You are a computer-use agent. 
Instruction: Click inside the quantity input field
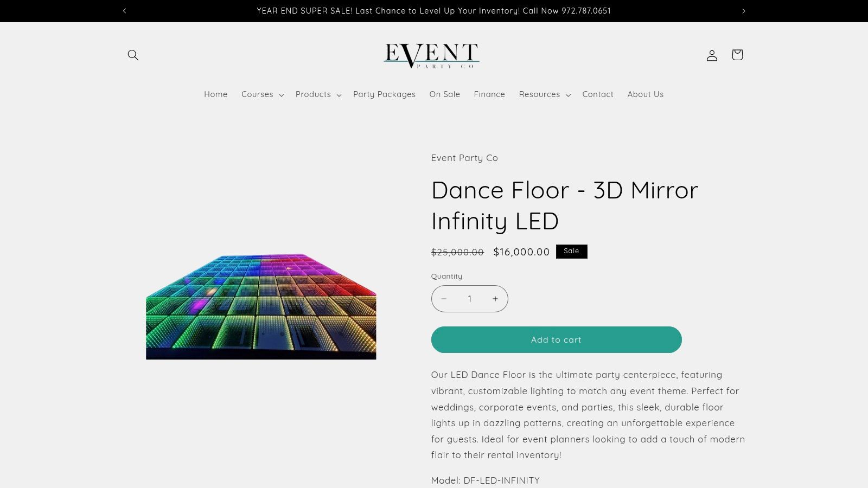point(470,298)
